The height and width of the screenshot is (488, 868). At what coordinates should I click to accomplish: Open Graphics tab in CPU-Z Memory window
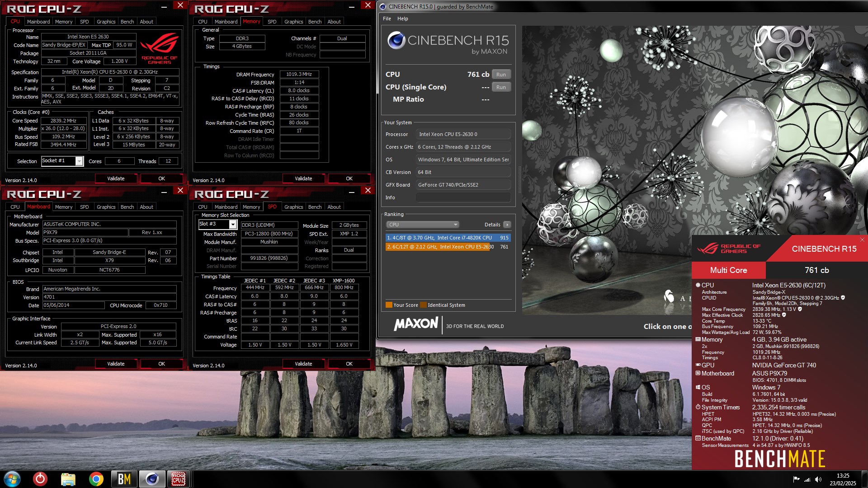point(294,22)
